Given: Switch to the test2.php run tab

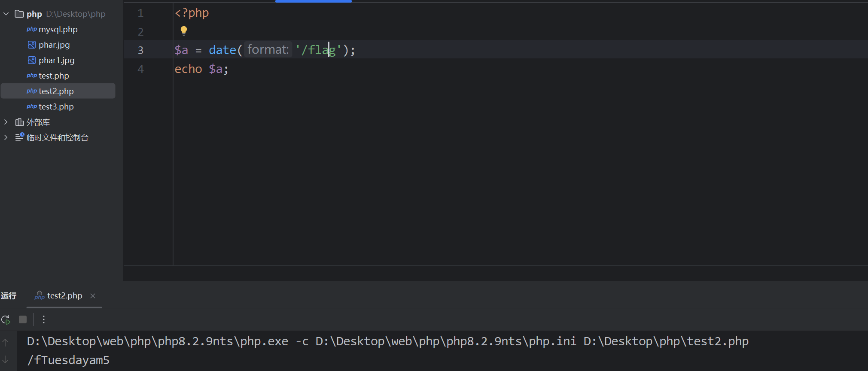Looking at the screenshot, I should 64,296.
